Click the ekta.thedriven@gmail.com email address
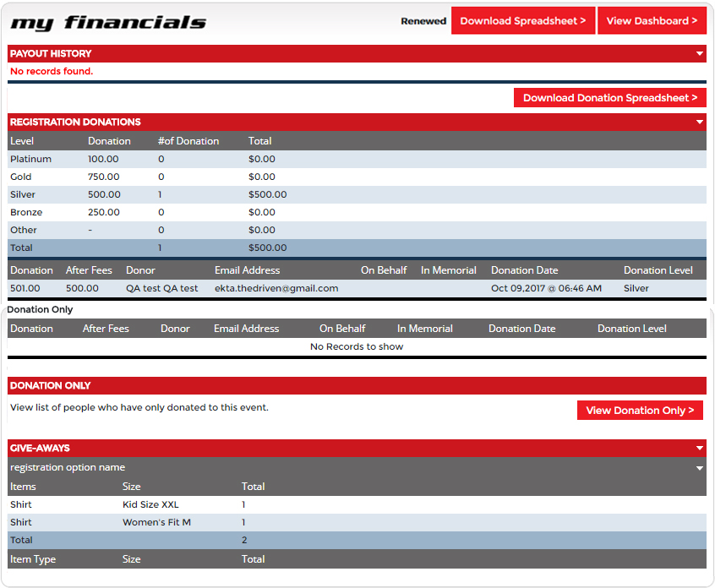Image resolution: width=715 pixels, height=588 pixels. [x=276, y=288]
